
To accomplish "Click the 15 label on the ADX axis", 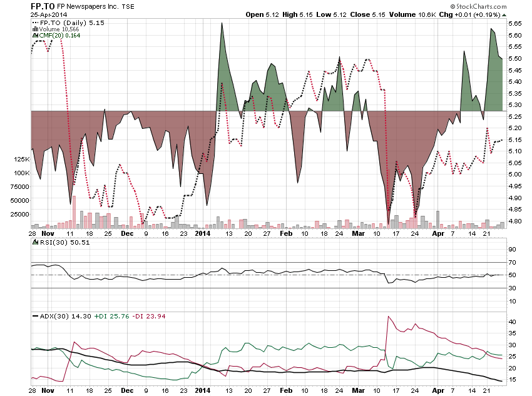I will 512,379.
